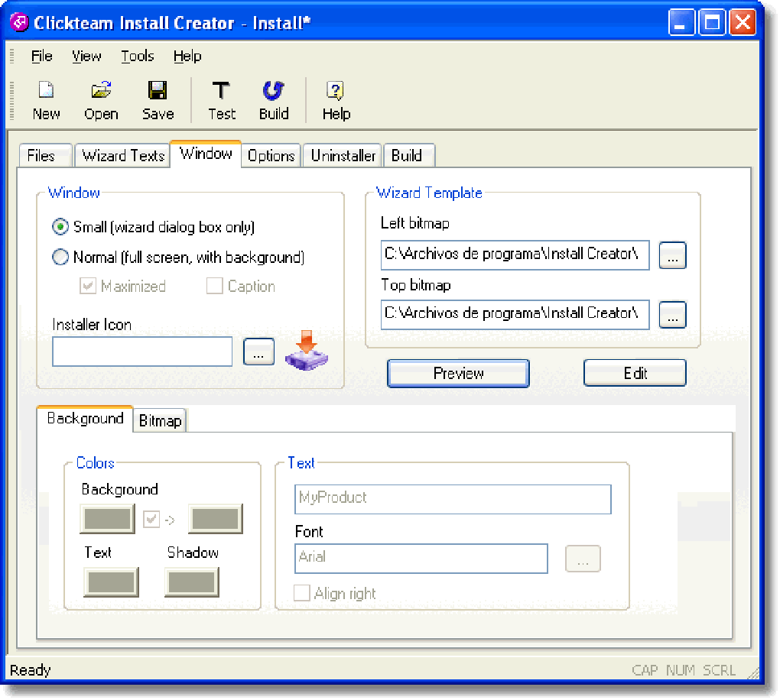
Task: Click the Shadow color swatch
Action: tap(191, 582)
